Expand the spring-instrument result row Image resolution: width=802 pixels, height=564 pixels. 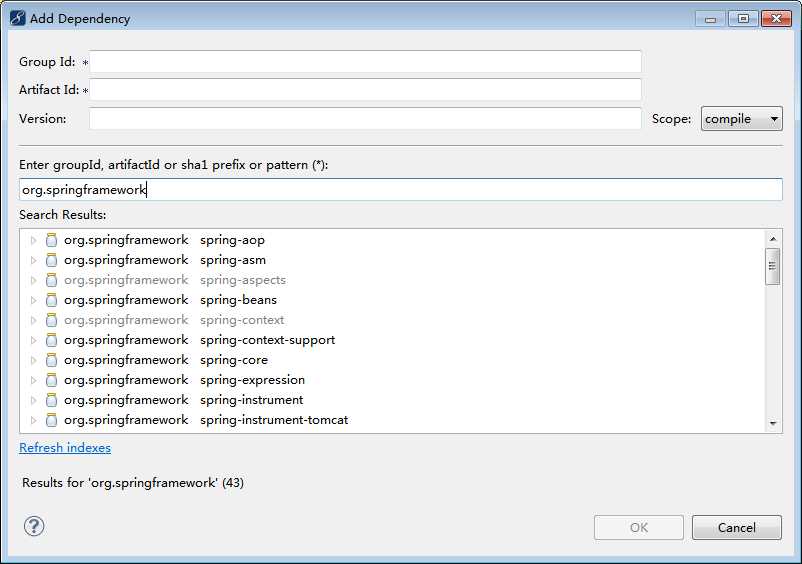point(33,400)
